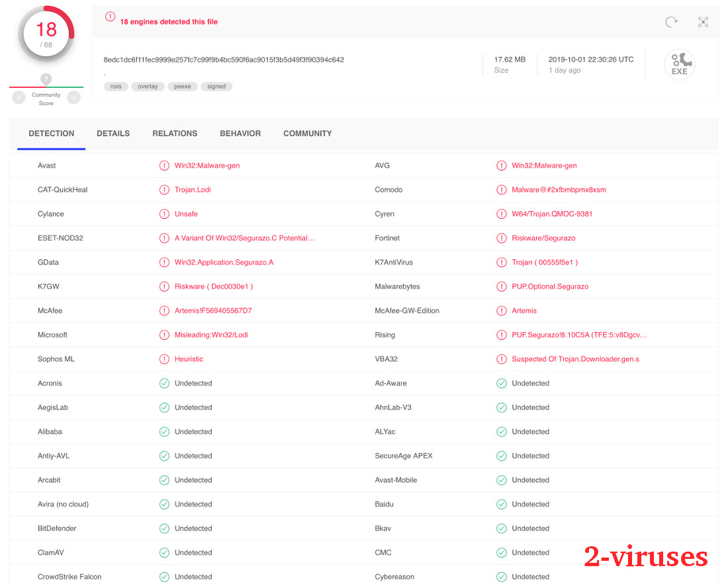Viewport: 728px width, 584px height.
Task: Click K7GW detection warning icon
Action: point(164,286)
